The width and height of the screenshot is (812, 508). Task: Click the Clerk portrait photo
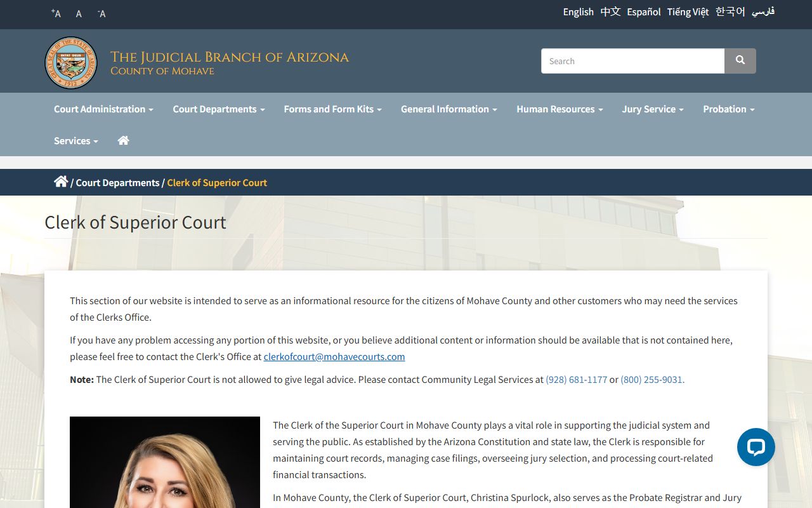[165, 462]
